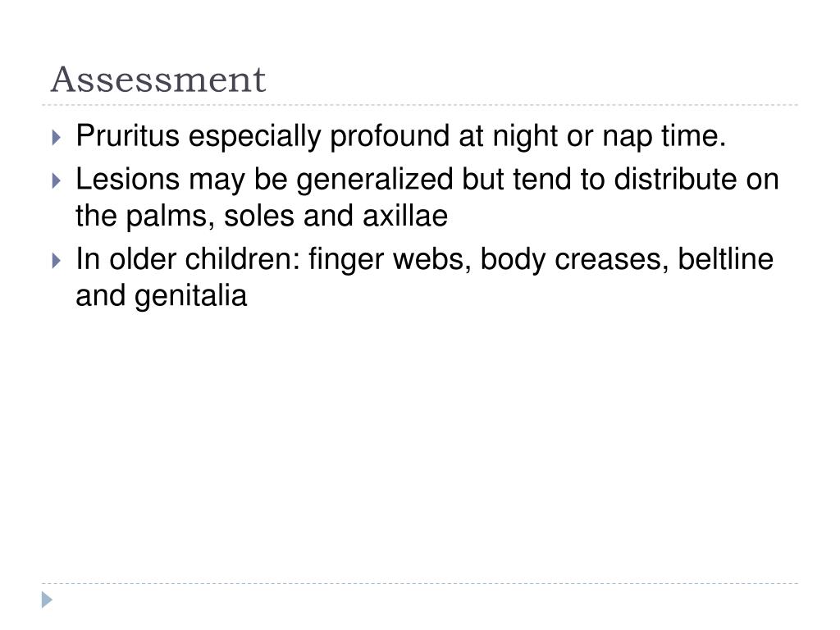Click the words "body creases," in the third bullet

pyautogui.click(x=574, y=260)
